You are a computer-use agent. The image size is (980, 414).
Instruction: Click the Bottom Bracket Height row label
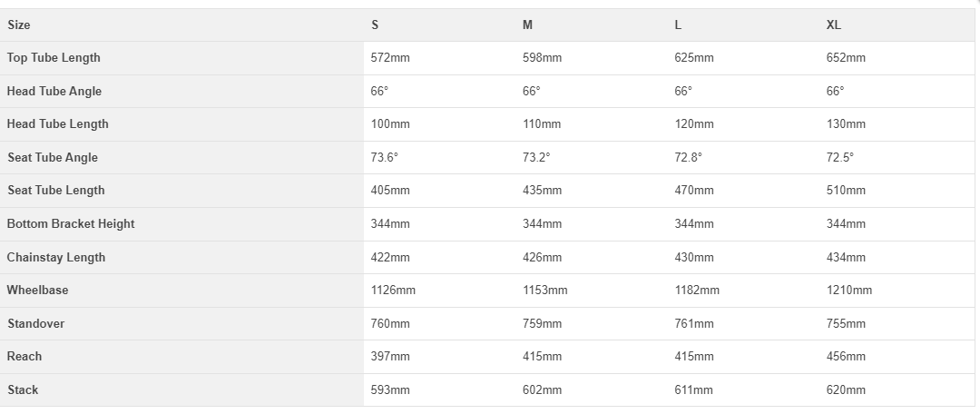coord(70,224)
